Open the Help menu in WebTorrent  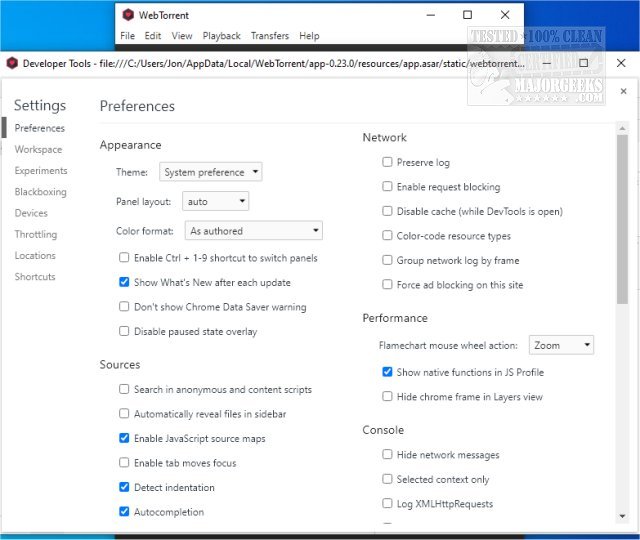309,36
